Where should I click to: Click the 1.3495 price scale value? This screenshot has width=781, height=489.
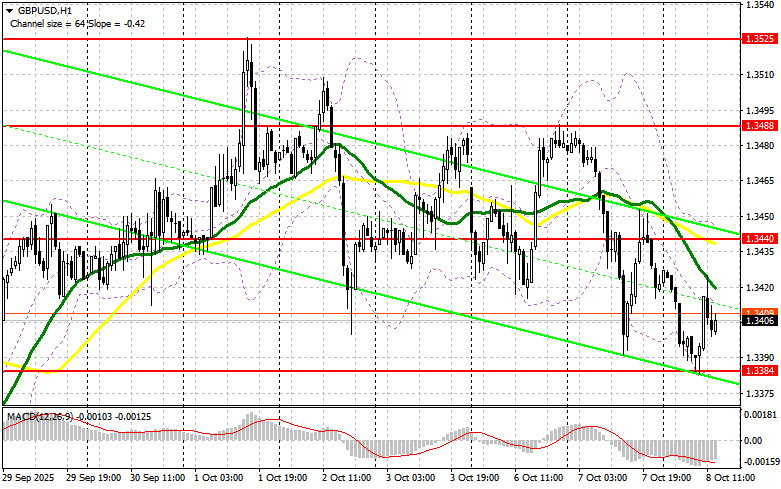[x=760, y=111]
